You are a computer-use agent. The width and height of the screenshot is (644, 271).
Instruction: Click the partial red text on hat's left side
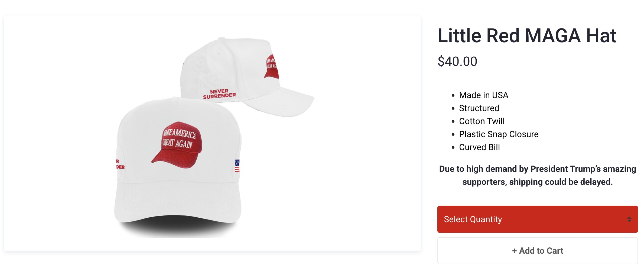coord(121,164)
